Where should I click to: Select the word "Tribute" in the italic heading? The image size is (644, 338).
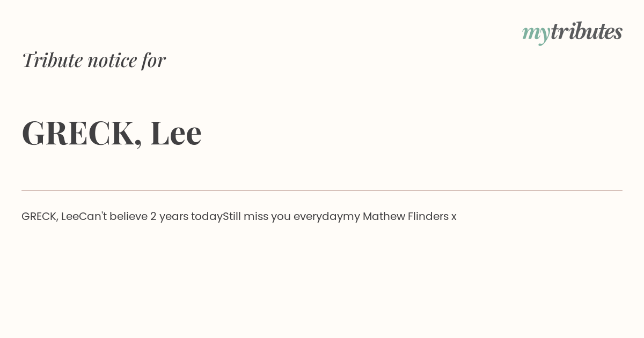(53, 60)
